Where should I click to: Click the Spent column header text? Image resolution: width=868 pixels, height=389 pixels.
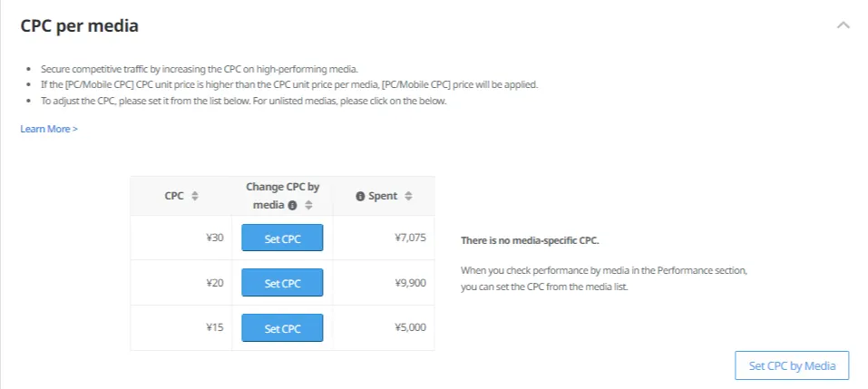tap(383, 196)
